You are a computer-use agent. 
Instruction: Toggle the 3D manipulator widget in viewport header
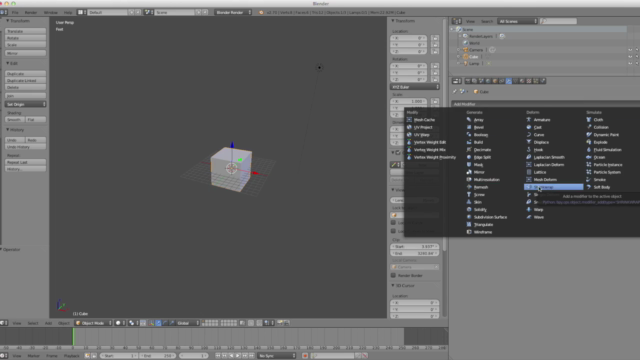click(151, 323)
